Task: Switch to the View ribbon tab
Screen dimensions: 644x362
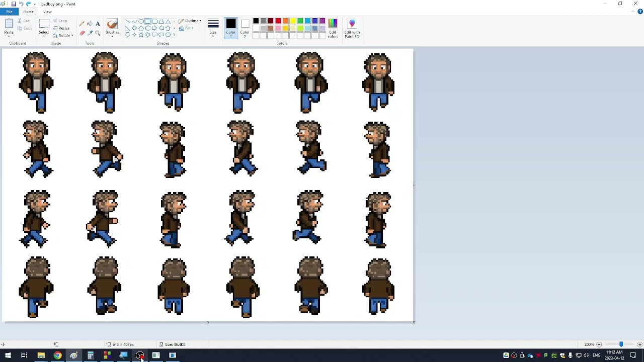Action: [47, 12]
